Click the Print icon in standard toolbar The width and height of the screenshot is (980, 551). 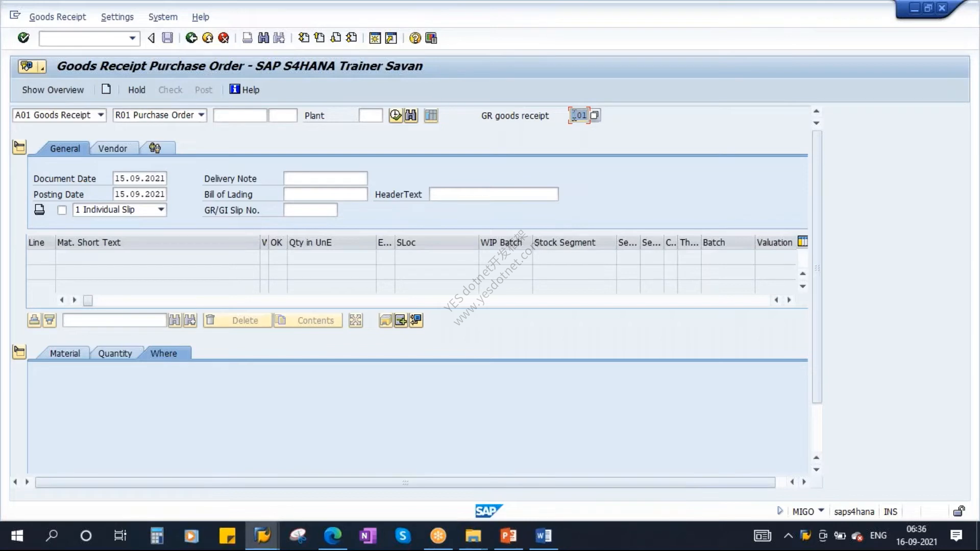tap(247, 38)
